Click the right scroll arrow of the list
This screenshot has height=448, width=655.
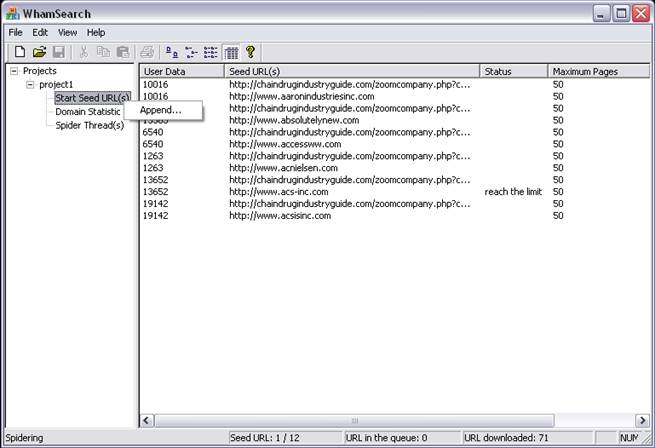pos(643,421)
